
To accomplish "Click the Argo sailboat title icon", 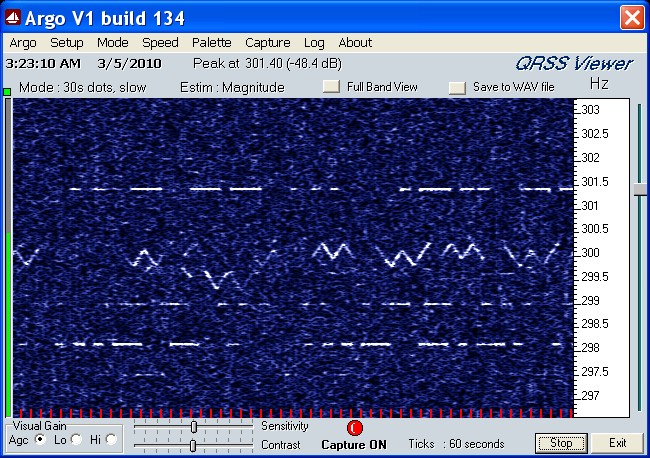I will click(13, 18).
